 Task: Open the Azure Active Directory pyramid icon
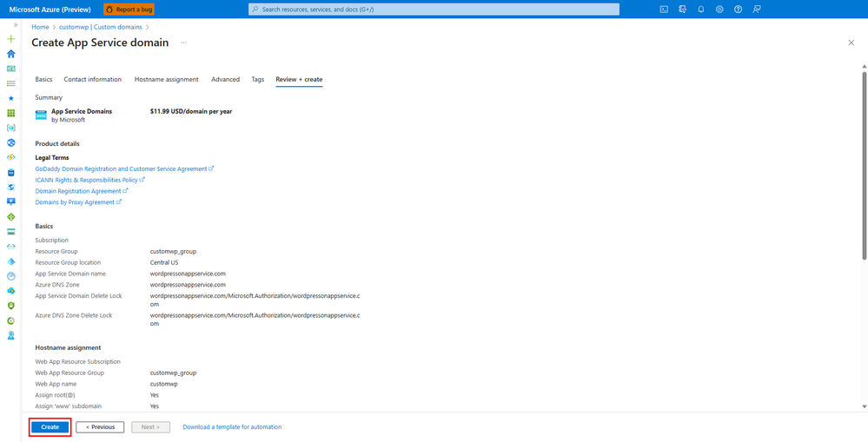click(10, 261)
